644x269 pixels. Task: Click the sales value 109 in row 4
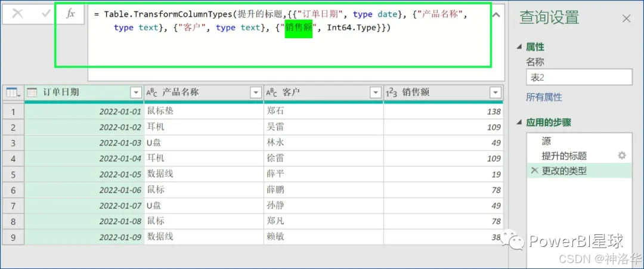point(444,159)
